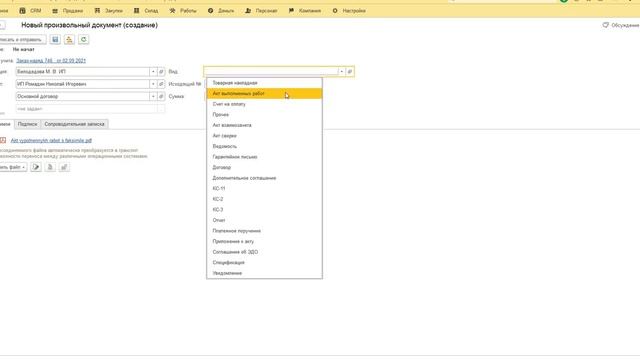The height and width of the screenshot is (360, 640).
Task: Choose Платежное поручение from the list
Action: coord(264,231)
